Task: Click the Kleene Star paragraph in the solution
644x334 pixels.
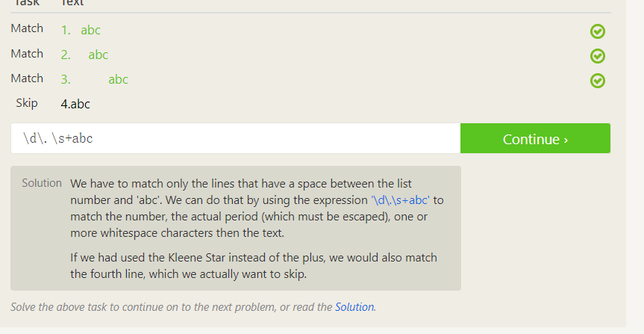Action: pyautogui.click(x=254, y=265)
